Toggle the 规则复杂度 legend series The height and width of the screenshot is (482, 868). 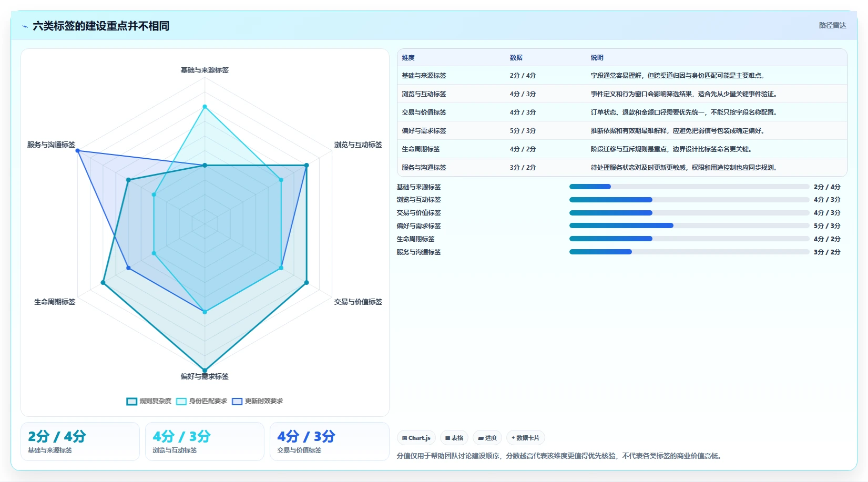point(149,401)
